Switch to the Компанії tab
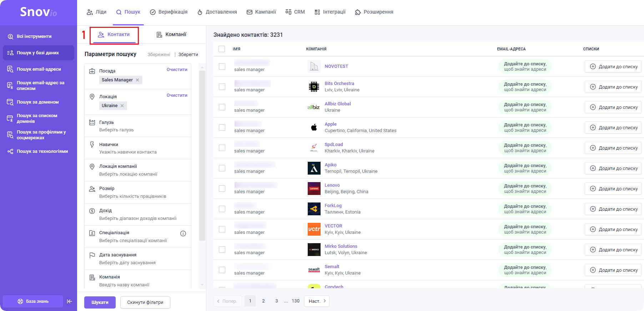The height and width of the screenshot is (311, 644). click(x=171, y=35)
